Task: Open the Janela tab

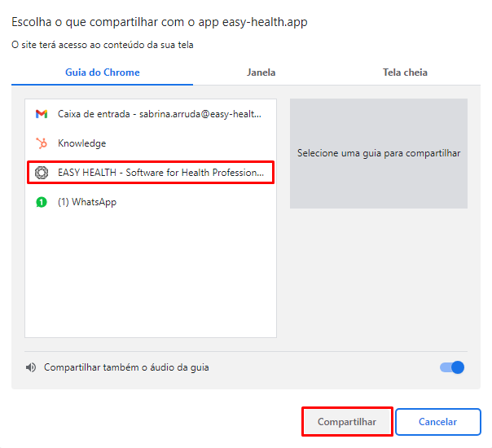Action: 261,72
